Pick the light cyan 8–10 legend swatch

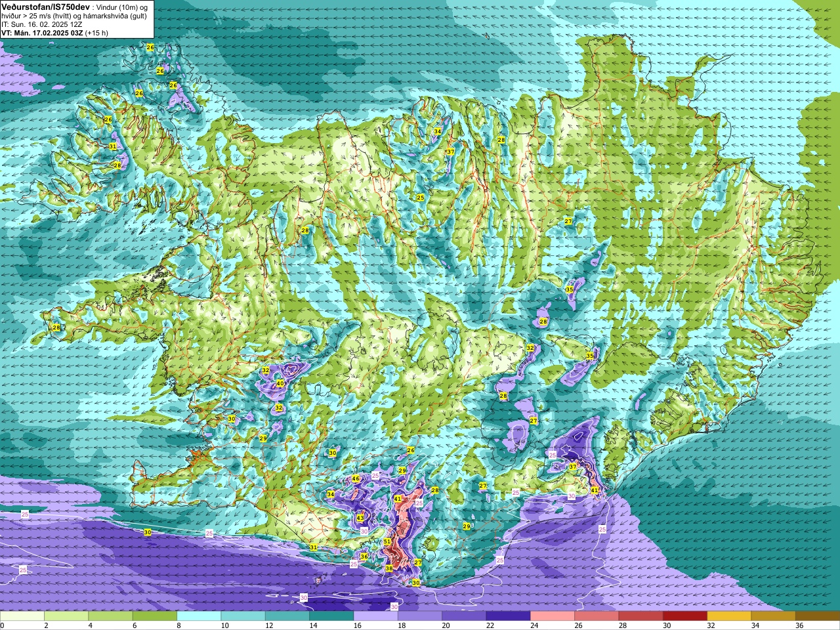pyautogui.click(x=199, y=616)
